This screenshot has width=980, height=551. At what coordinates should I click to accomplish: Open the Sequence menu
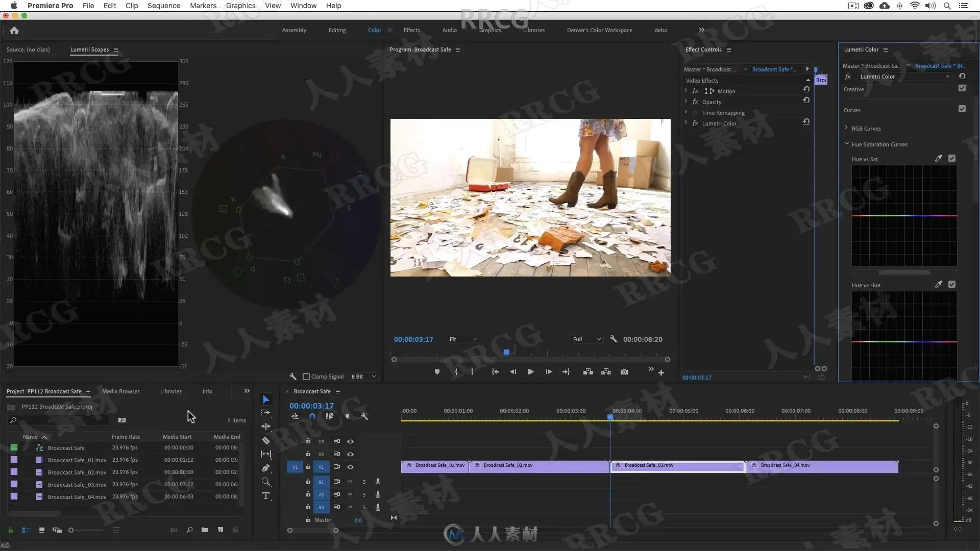click(163, 6)
